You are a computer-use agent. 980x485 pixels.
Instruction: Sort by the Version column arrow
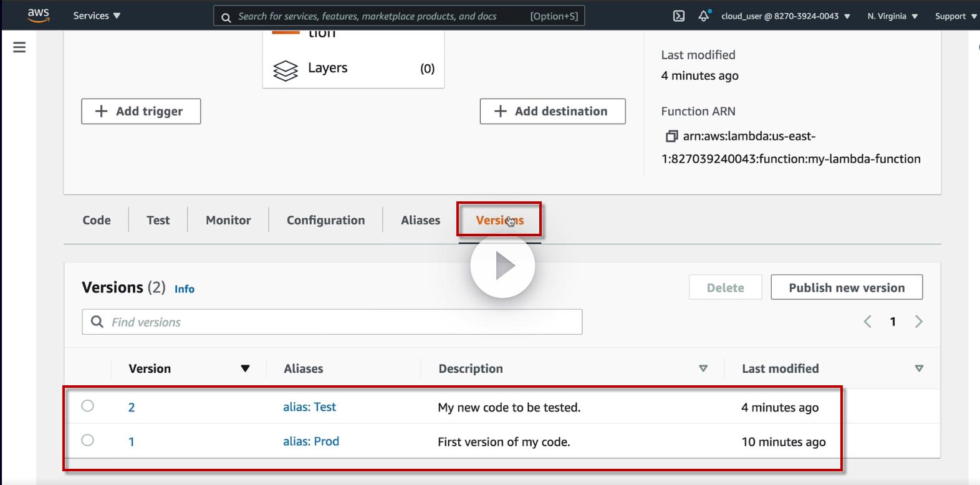tap(245, 368)
